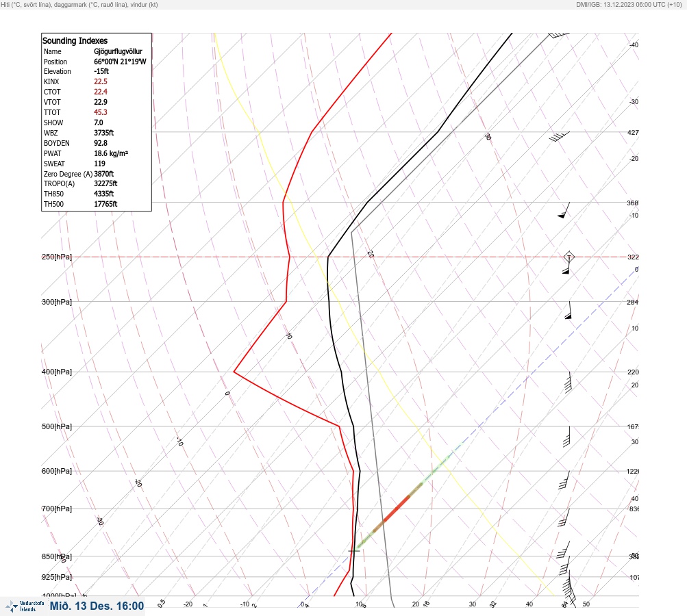Click the Elevation value '-15ft'
This screenshot has height=616, width=687.
click(x=101, y=71)
